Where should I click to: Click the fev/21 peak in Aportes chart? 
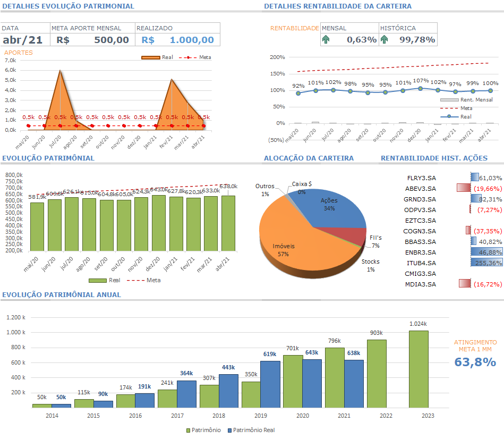172,79
